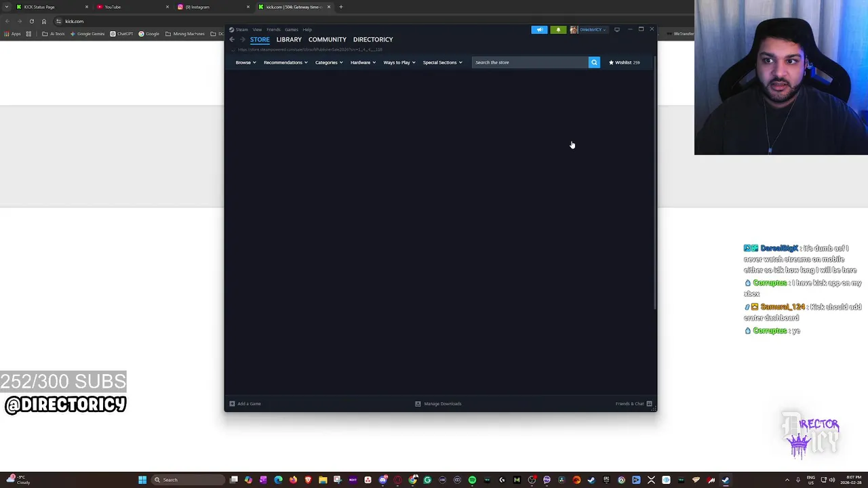Open a new browser tab

pyautogui.click(x=341, y=7)
